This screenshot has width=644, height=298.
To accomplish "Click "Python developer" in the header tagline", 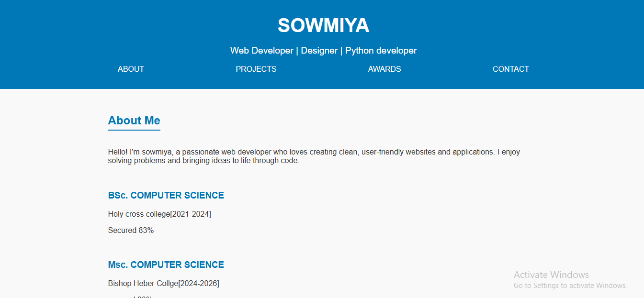I will (381, 50).
